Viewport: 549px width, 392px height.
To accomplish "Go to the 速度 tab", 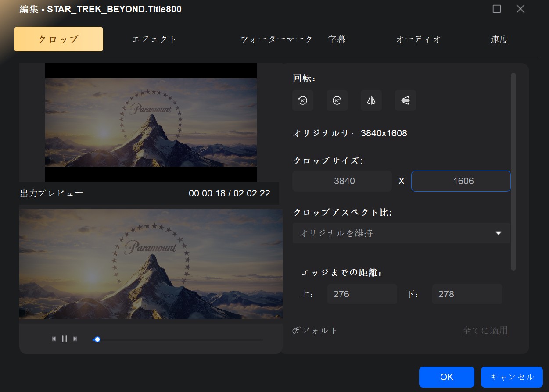I will tap(499, 39).
